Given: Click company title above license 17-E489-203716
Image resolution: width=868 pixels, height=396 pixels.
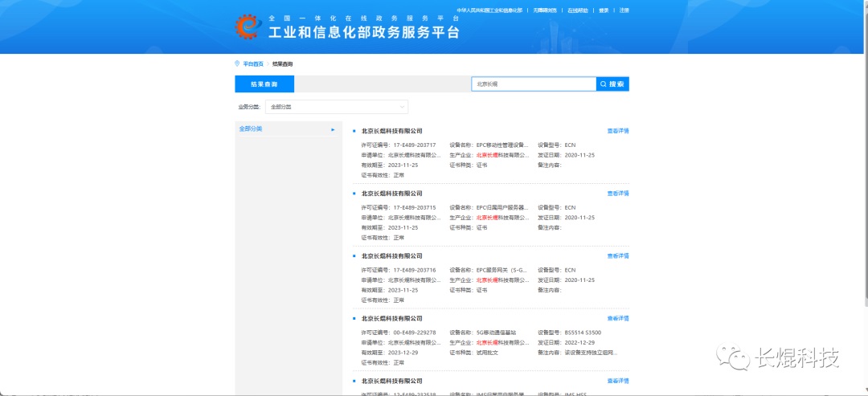Looking at the screenshot, I should point(391,256).
